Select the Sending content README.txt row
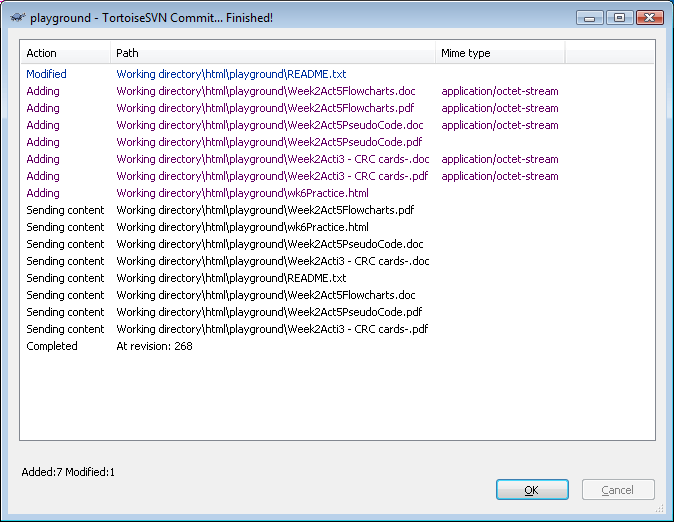Viewport: 674px width, 522px height. pyautogui.click(x=231, y=278)
